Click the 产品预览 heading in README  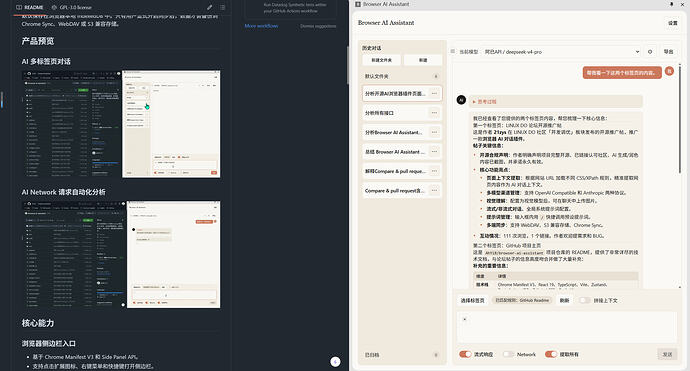(x=38, y=41)
